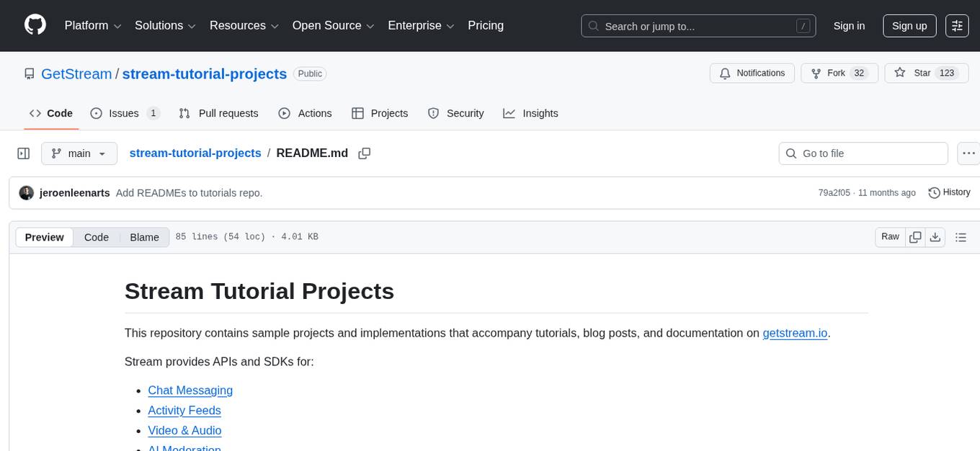Click the GitHub home logo

[35, 25]
